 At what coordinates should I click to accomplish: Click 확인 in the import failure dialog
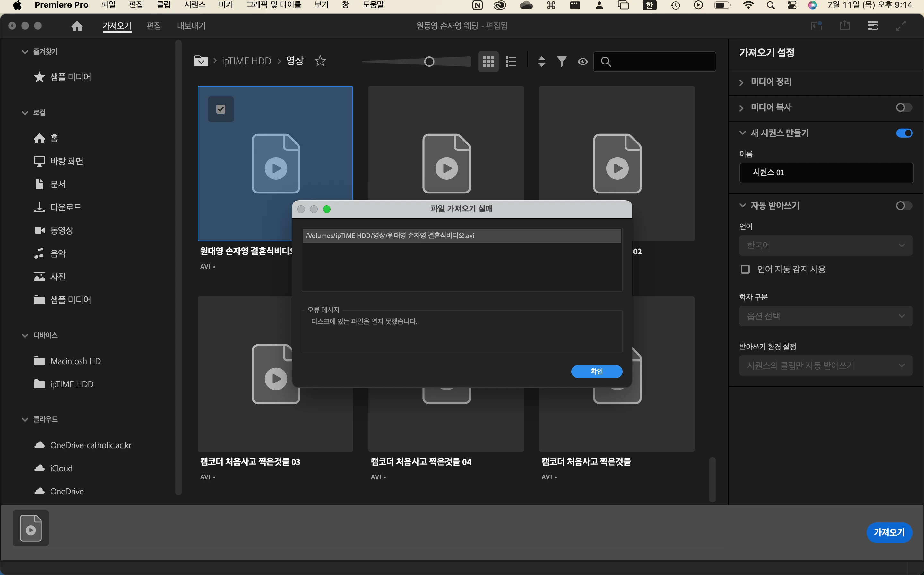click(596, 371)
